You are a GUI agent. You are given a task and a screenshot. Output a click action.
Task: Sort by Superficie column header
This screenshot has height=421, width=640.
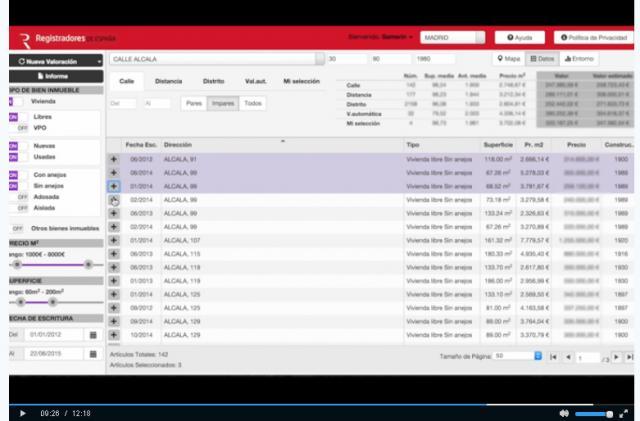(x=498, y=145)
